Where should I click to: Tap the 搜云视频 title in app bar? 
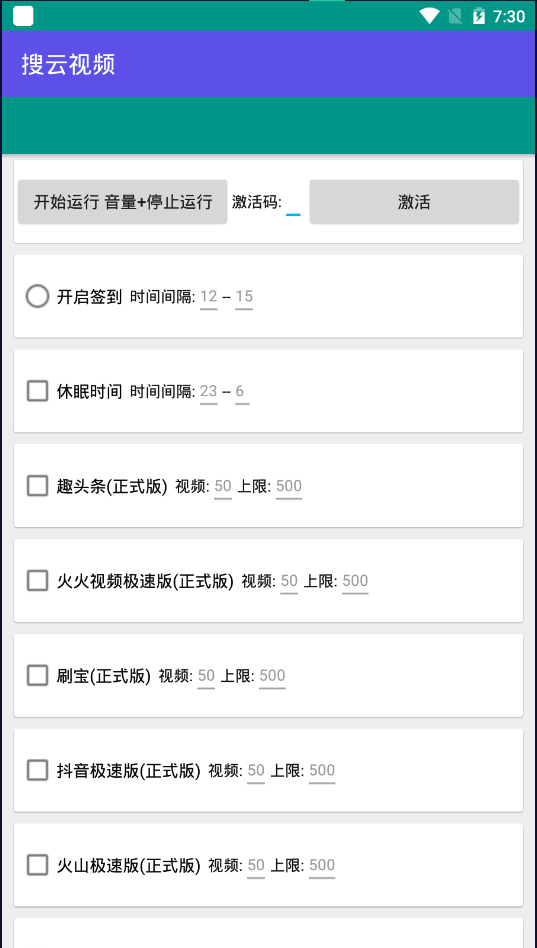tap(68, 65)
